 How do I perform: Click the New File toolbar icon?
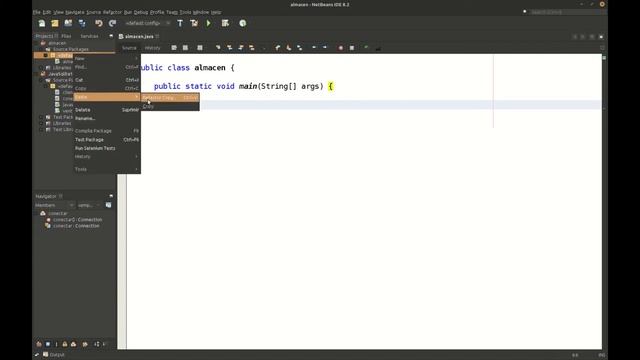point(42,23)
